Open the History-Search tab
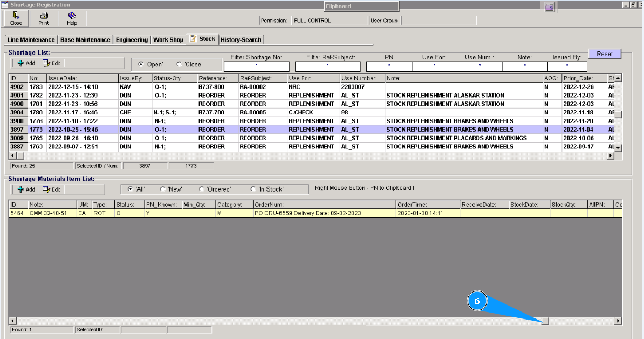Screen dimensions: 644x339 click(241, 40)
